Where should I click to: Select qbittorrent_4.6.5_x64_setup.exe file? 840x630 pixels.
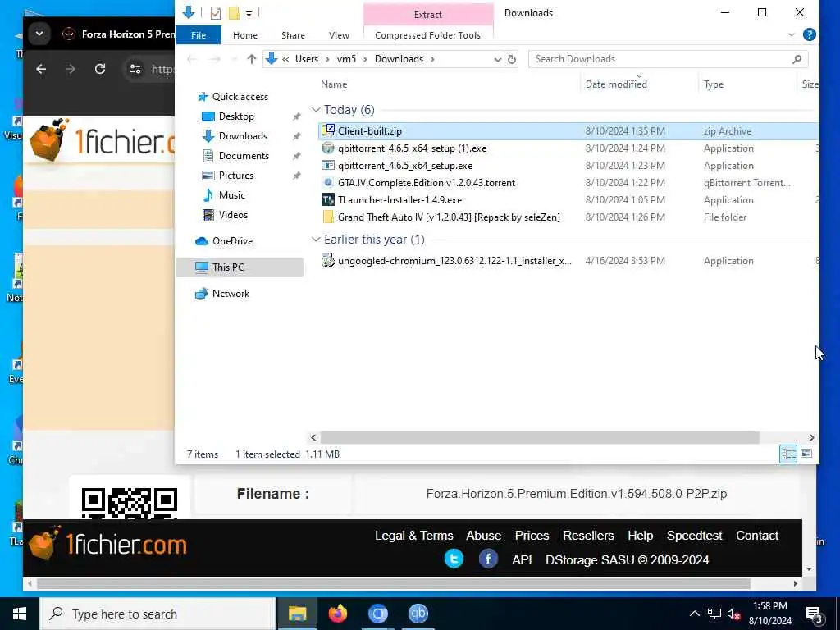click(x=405, y=166)
